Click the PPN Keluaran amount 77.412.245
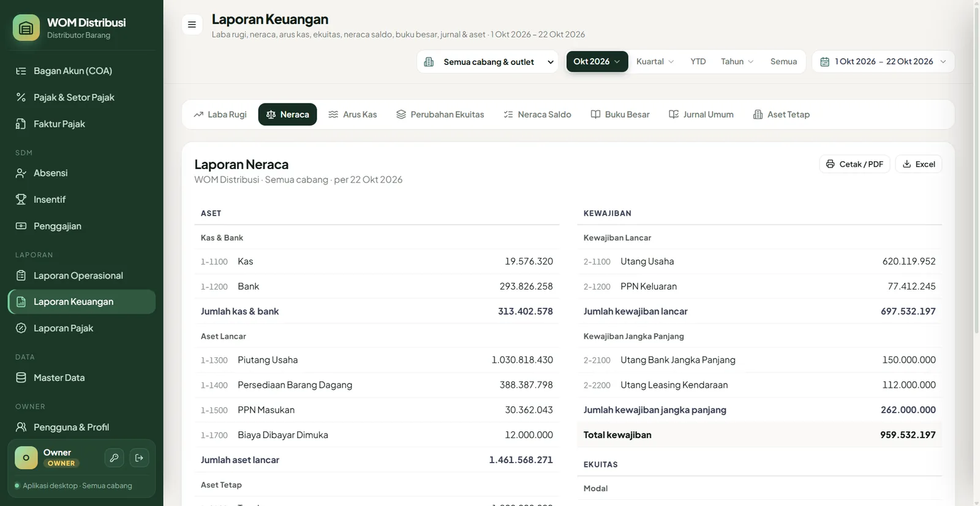 (911, 286)
